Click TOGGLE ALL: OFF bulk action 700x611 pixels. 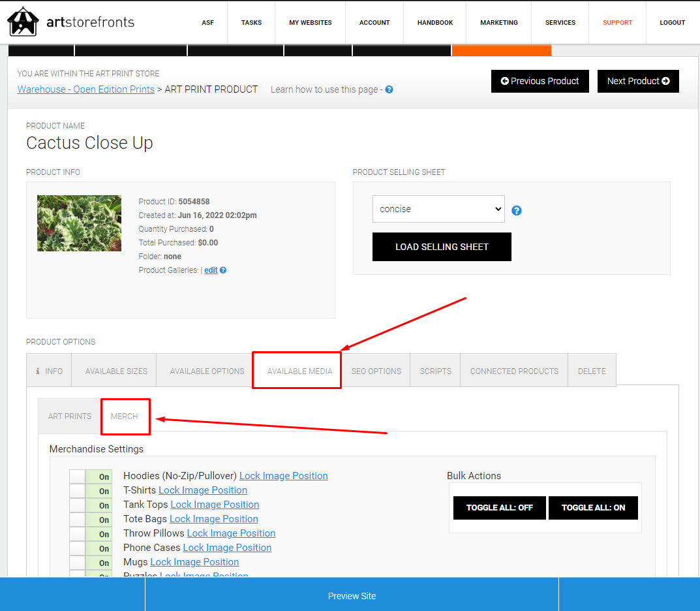pyautogui.click(x=499, y=508)
